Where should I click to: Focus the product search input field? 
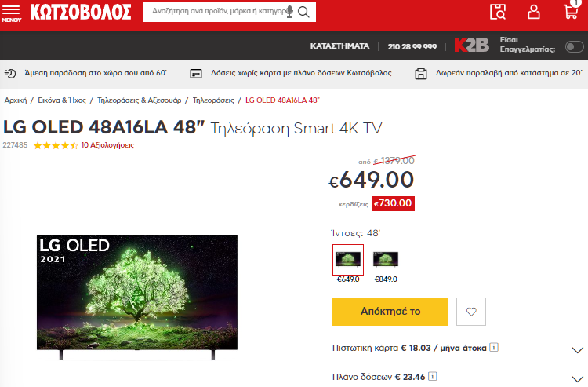217,12
